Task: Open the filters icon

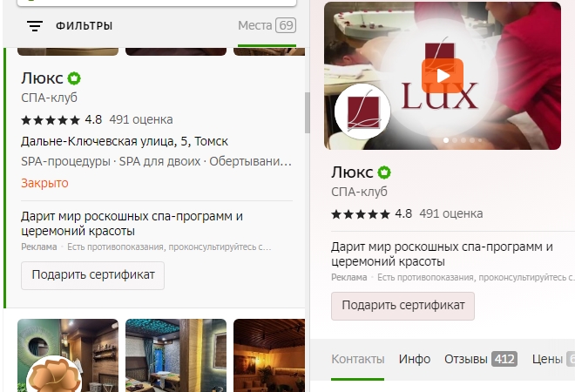Action: pyautogui.click(x=35, y=25)
